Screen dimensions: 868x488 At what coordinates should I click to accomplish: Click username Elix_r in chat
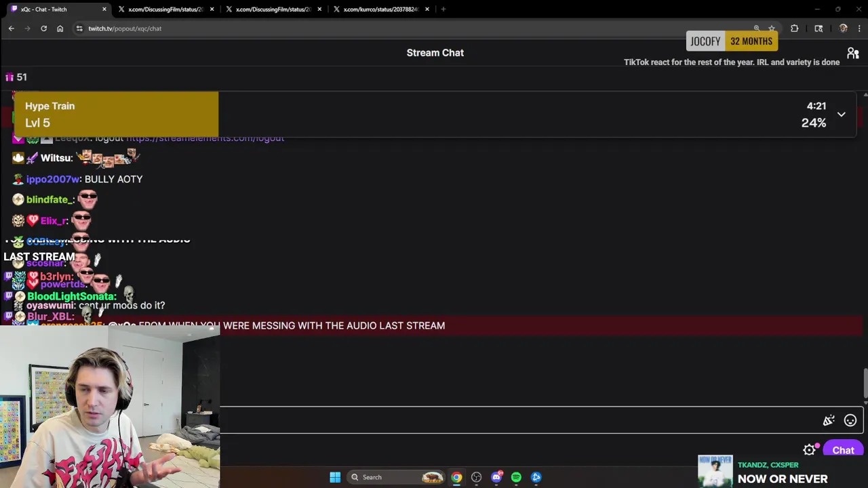click(54, 220)
